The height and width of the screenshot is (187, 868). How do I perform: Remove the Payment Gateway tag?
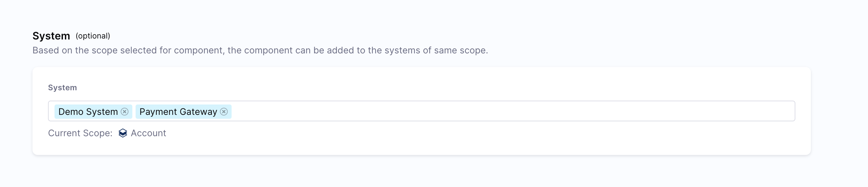(224, 112)
